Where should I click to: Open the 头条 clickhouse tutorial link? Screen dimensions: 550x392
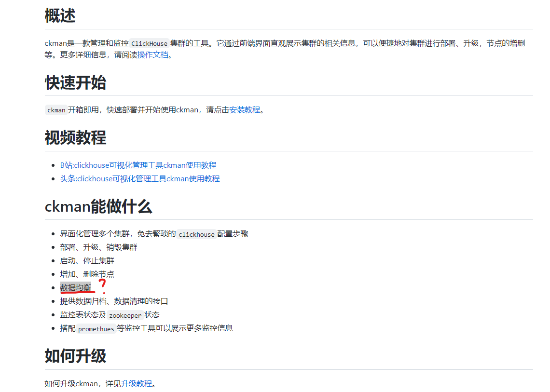(x=140, y=179)
